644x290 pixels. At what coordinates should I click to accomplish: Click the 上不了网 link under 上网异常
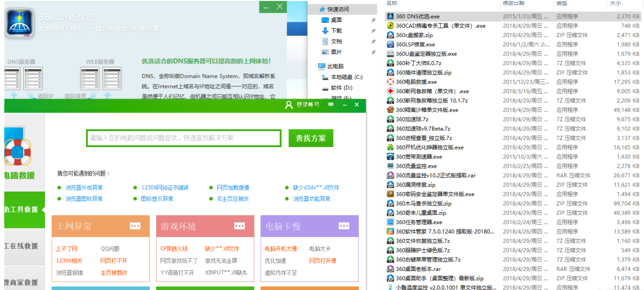67,248
